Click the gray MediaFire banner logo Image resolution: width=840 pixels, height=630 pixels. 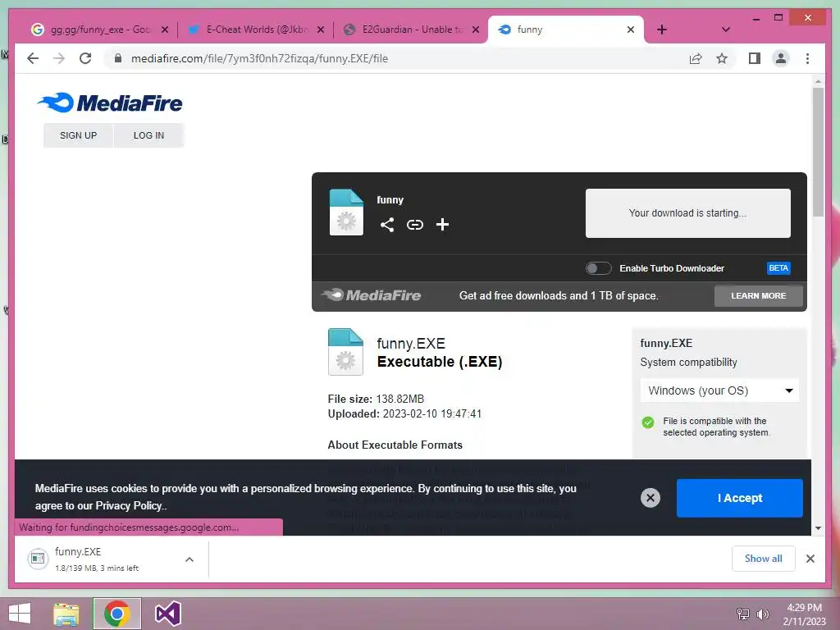(x=372, y=295)
